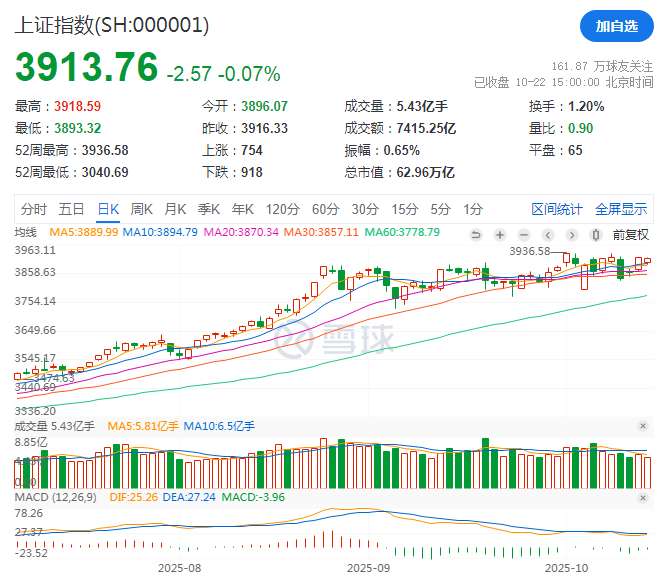Click the 量比 value 0.90
This screenshot has height=579, width=665.
(x=580, y=129)
